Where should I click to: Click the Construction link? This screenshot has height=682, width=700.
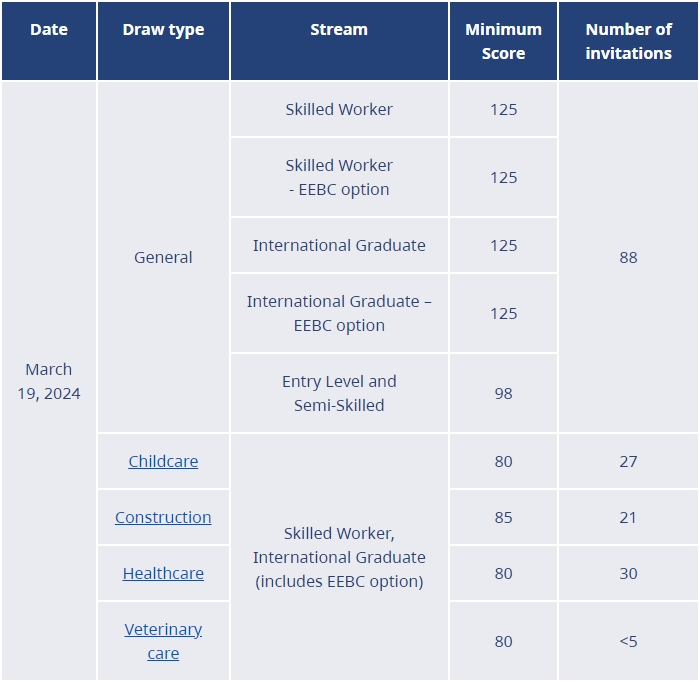163,517
